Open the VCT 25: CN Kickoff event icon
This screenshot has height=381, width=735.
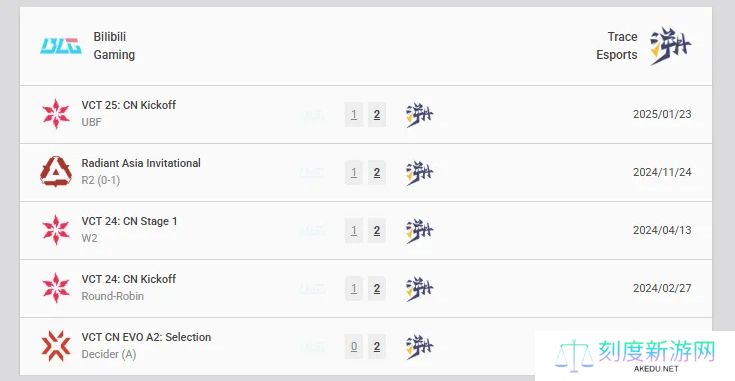coord(56,114)
